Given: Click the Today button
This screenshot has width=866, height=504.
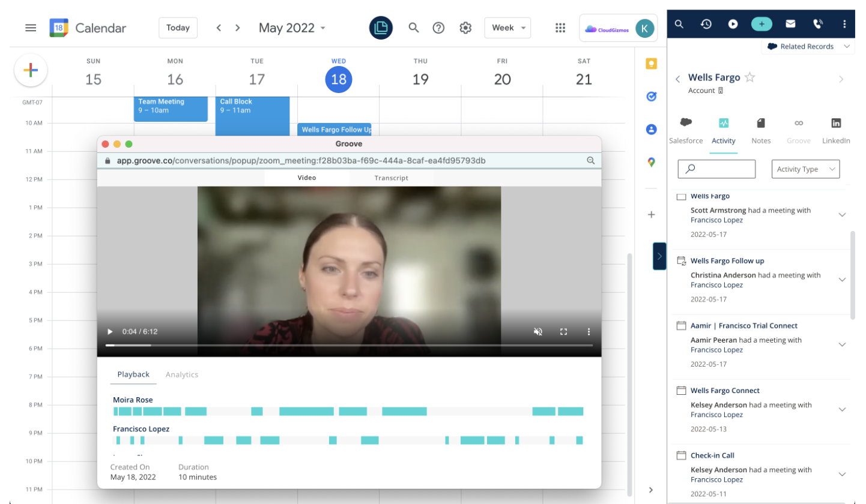Looking at the screenshot, I should coord(178,28).
